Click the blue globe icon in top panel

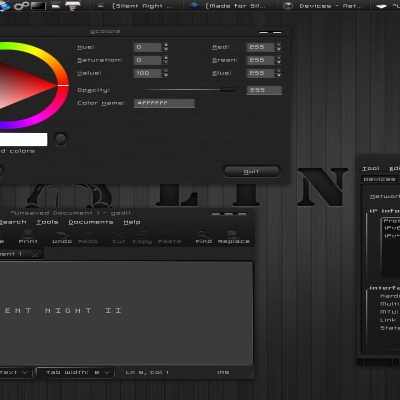pyautogui.click(x=4, y=6)
